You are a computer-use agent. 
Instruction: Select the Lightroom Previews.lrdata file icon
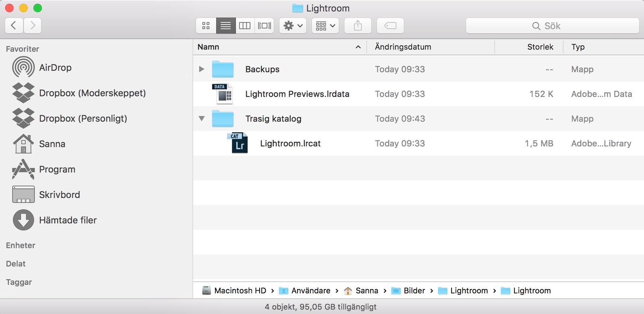[x=223, y=94]
